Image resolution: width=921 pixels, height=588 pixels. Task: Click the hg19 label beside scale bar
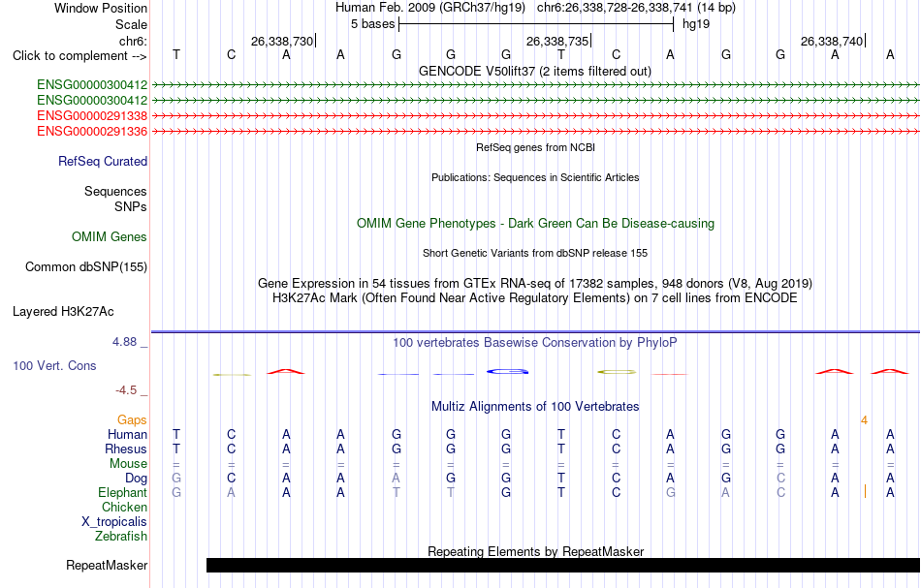696,24
